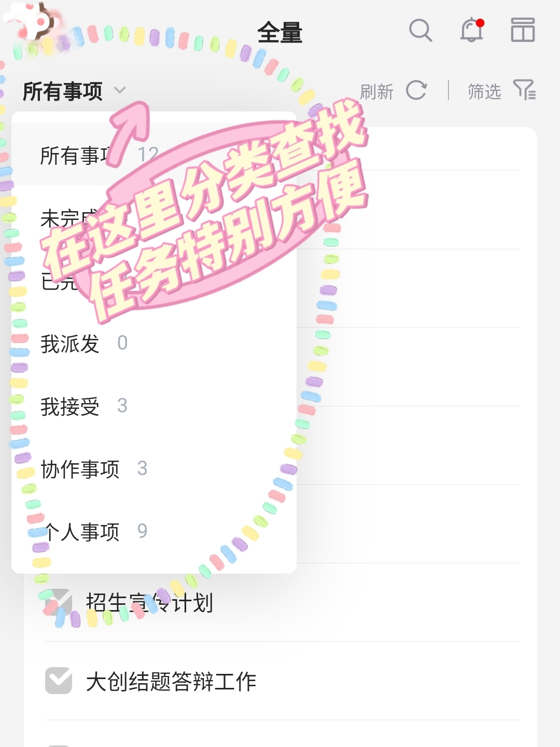
Task: Open the search magnifier icon
Action: tap(420, 31)
